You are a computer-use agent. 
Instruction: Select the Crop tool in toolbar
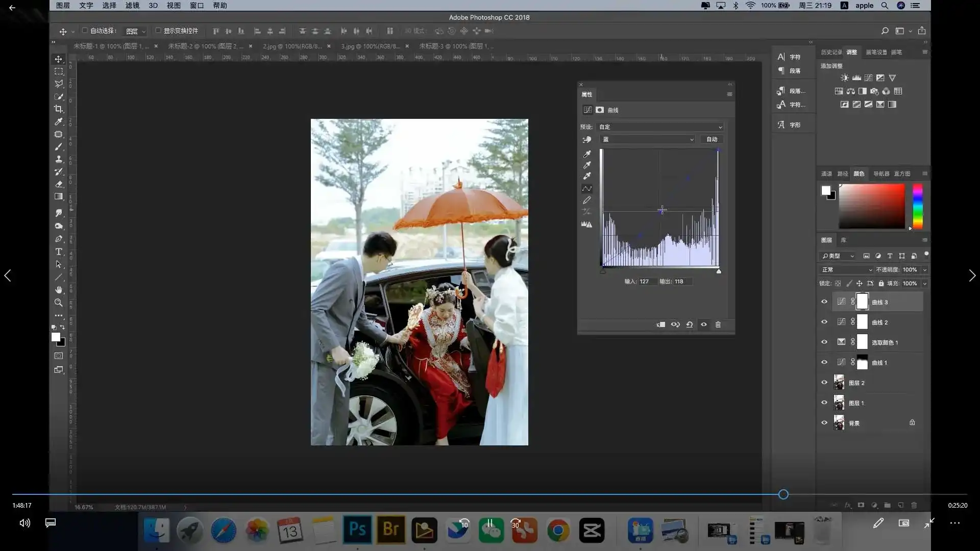59,109
